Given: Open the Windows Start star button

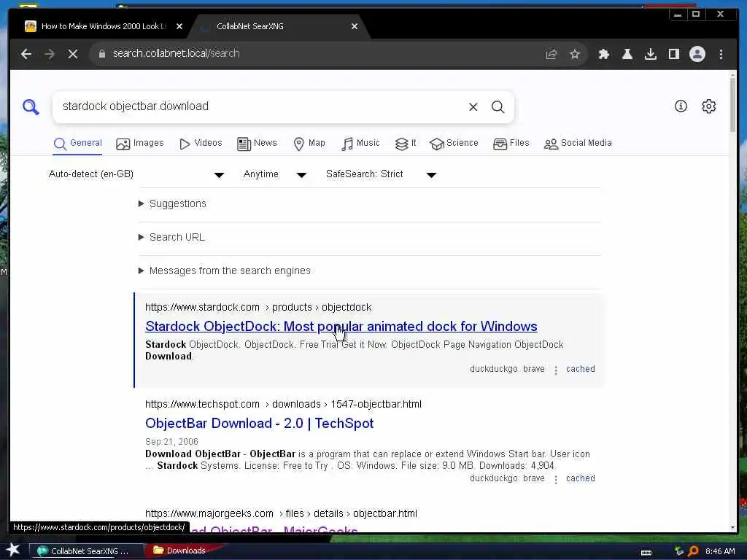Looking at the screenshot, I should click(13, 550).
